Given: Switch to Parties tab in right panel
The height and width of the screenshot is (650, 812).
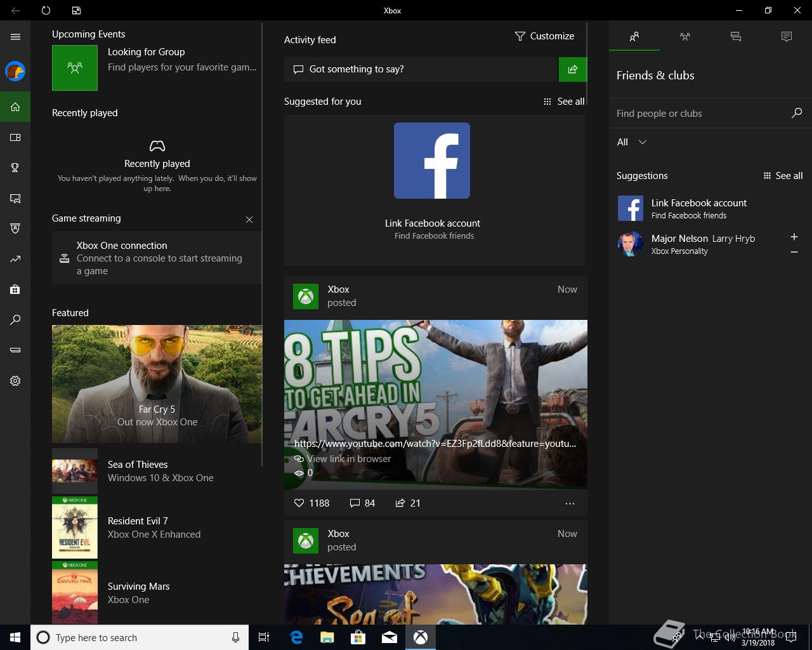Looking at the screenshot, I should [685, 37].
